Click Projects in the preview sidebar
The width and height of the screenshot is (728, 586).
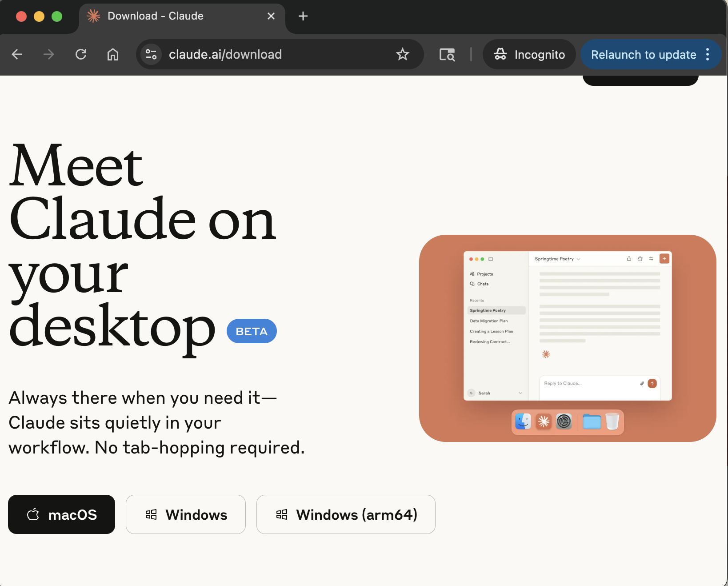[x=481, y=274]
